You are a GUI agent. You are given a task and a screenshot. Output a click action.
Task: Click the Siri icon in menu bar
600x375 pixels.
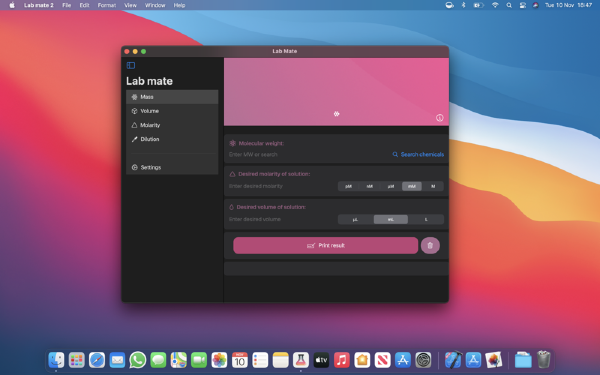(x=536, y=5)
